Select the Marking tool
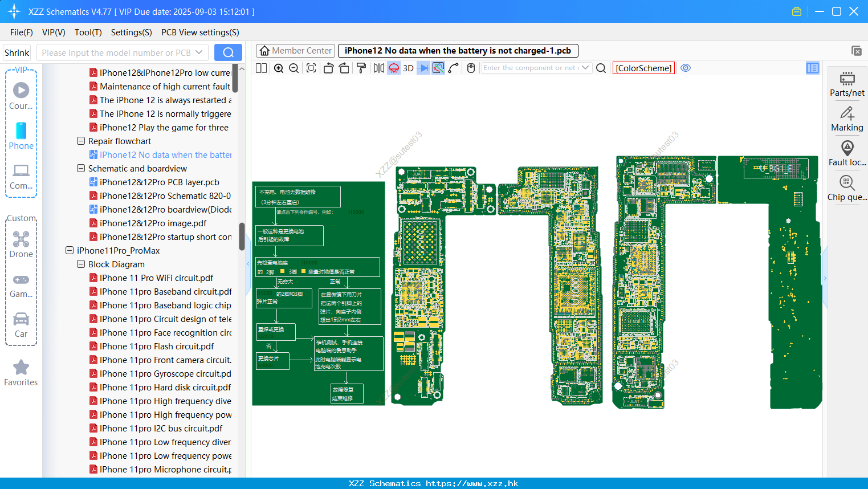 pos(847,119)
